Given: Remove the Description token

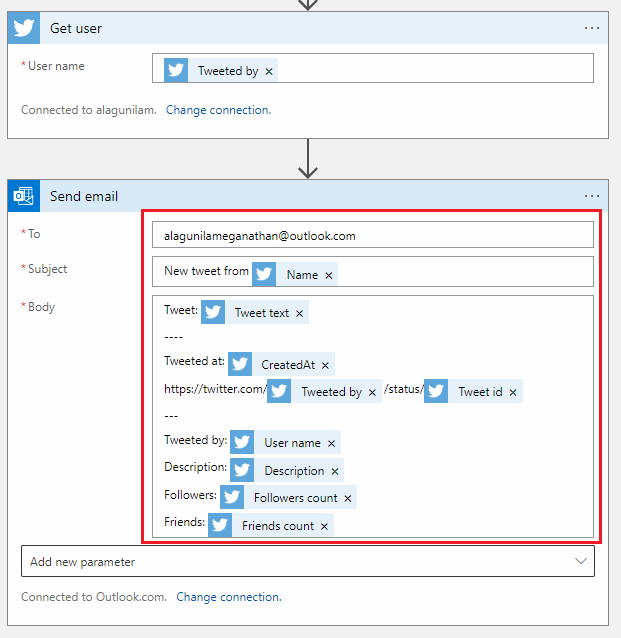Looking at the screenshot, I should (335, 471).
